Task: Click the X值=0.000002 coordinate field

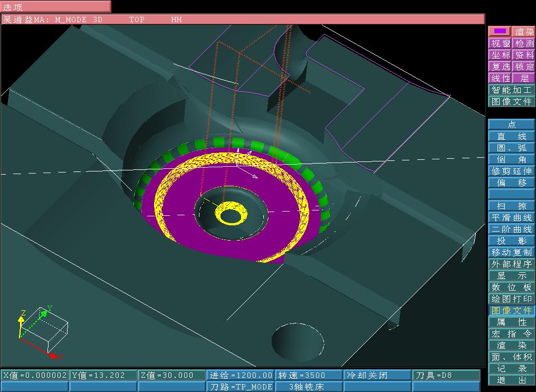Action: (x=34, y=375)
